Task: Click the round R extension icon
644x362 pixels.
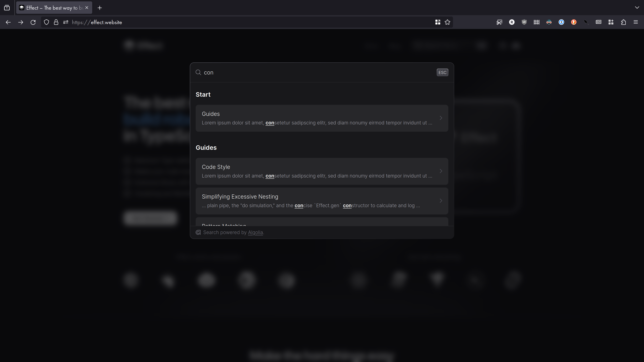Action: (x=512, y=22)
